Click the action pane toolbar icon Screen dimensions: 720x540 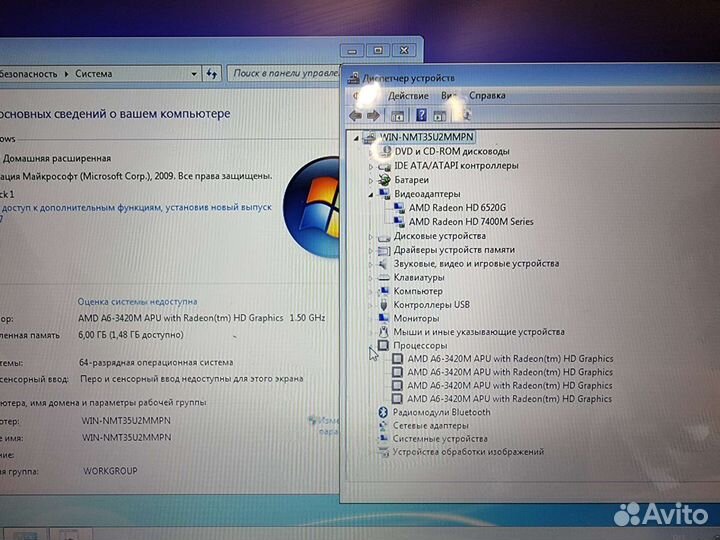(440, 116)
